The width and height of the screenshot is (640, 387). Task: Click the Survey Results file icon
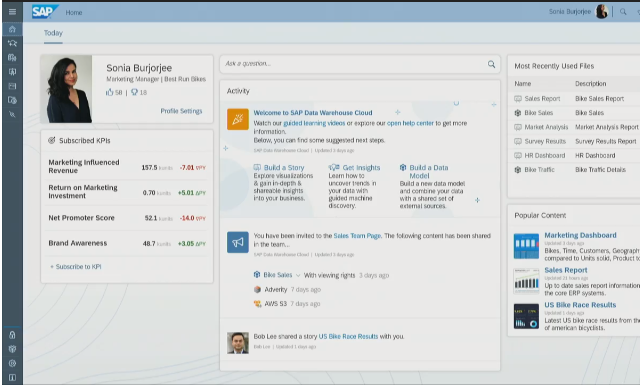pos(518,141)
